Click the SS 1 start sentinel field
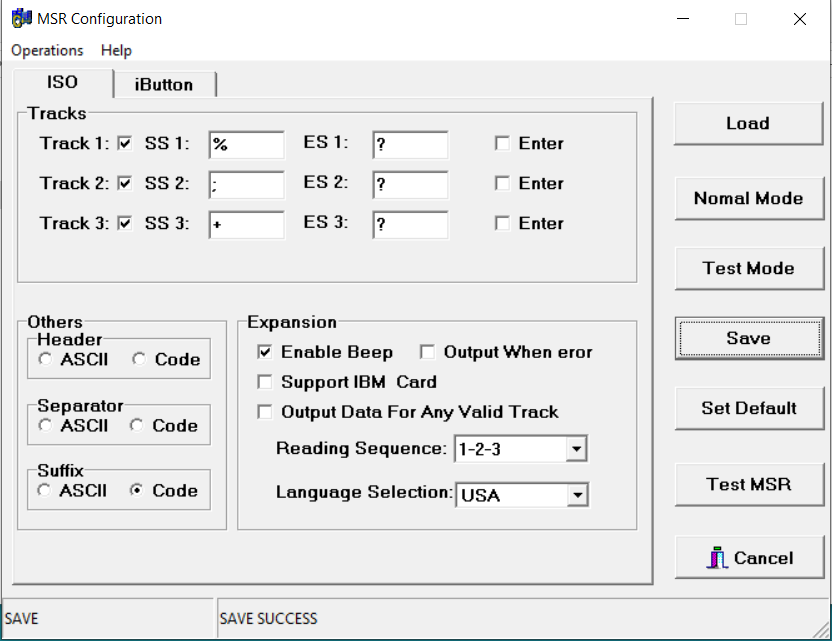Screen dimensions: 832x641 click(246, 145)
